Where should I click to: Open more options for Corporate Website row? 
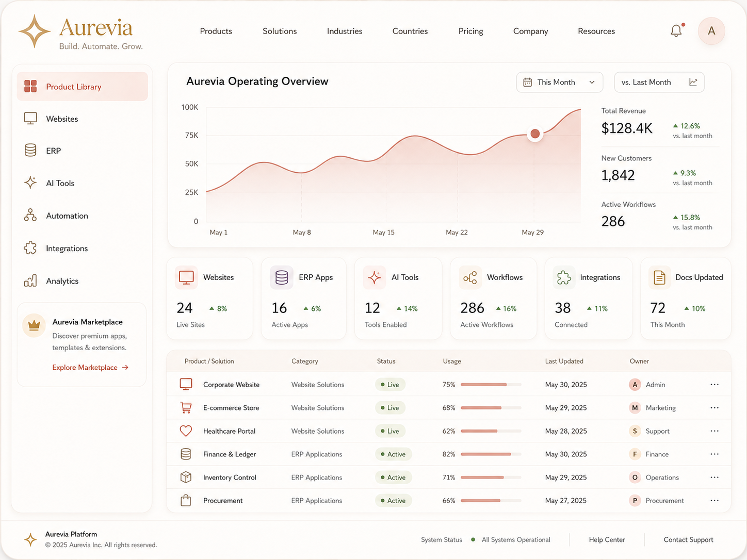[714, 384]
